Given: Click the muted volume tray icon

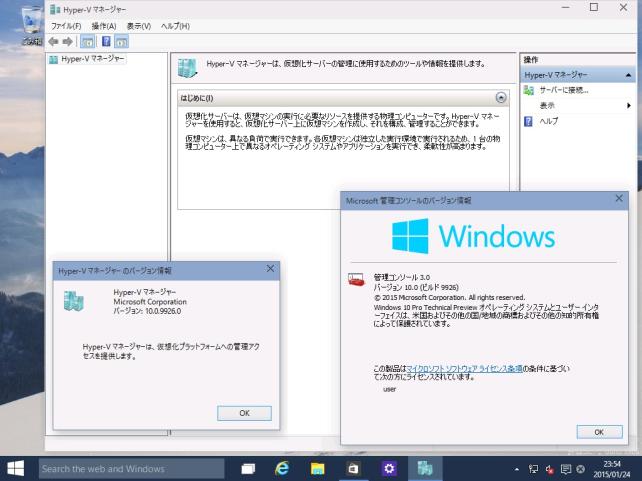Looking at the screenshot, I should coord(549,469).
